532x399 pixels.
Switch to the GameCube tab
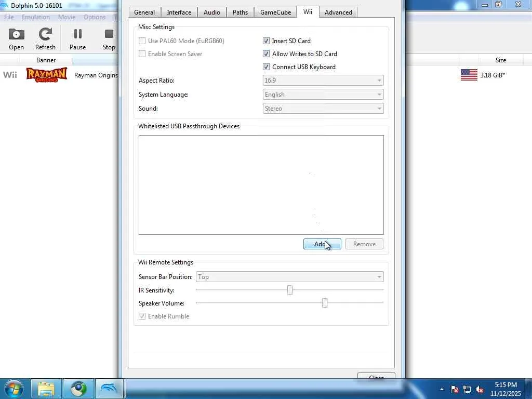(x=275, y=12)
